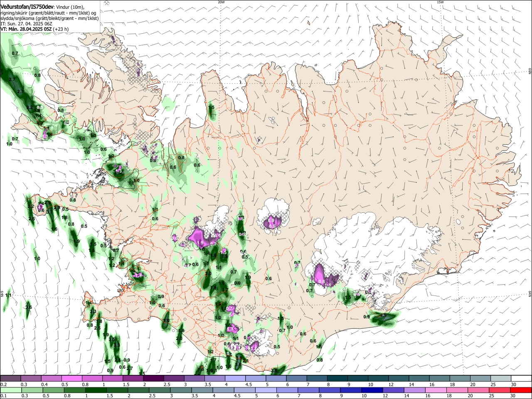The width and height of the screenshot is (532, 399).
Task: Select the 'IT: Sun. 27. 04. 2025 06Z' line
Action: coord(26,24)
